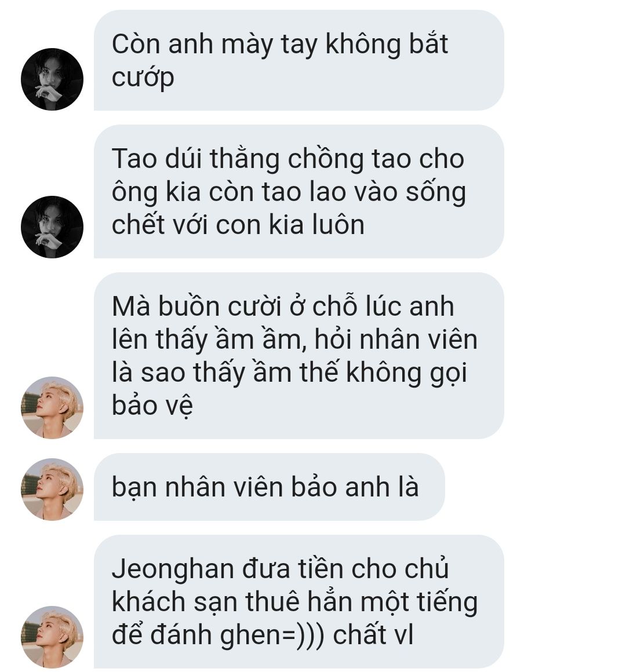Select the "Jeonghan đưa tiền cho chủ" bubble
Screen dimensions: 626x672
point(299,602)
